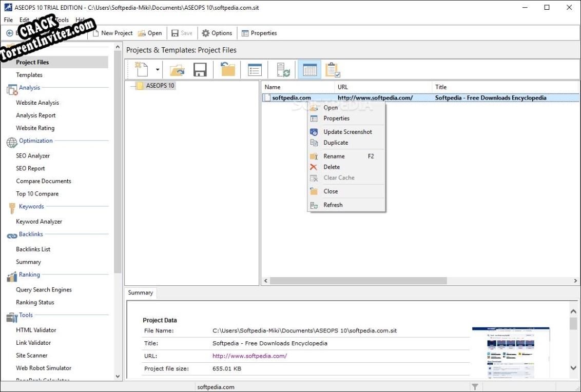This screenshot has height=392, width=581.
Task: Open a project via the toolbar folder icon
Action: [x=177, y=69]
